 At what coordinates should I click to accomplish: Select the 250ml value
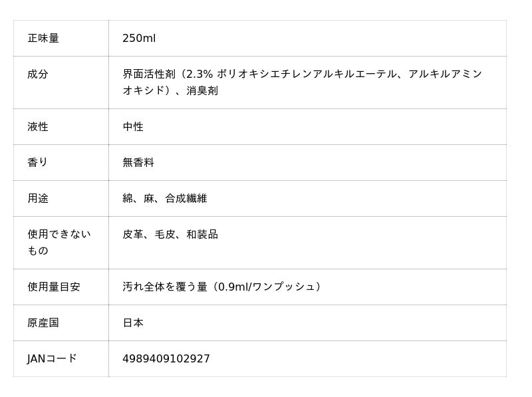[x=139, y=39]
